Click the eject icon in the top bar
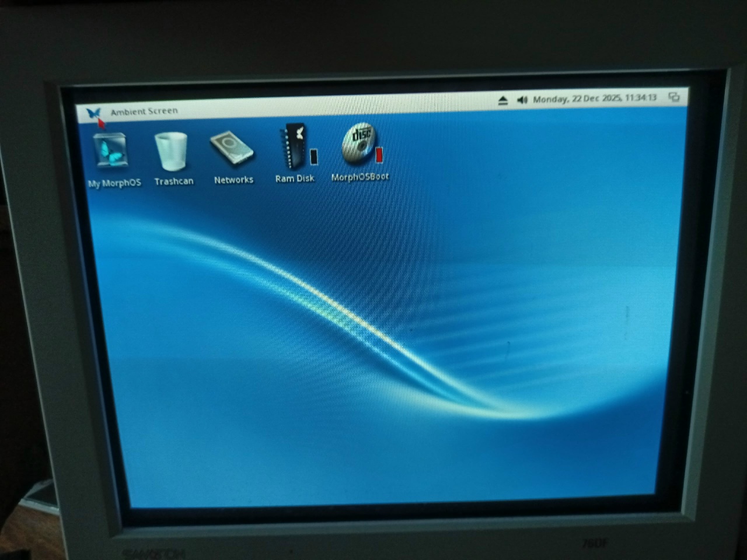The width and height of the screenshot is (747, 560). coord(503,101)
